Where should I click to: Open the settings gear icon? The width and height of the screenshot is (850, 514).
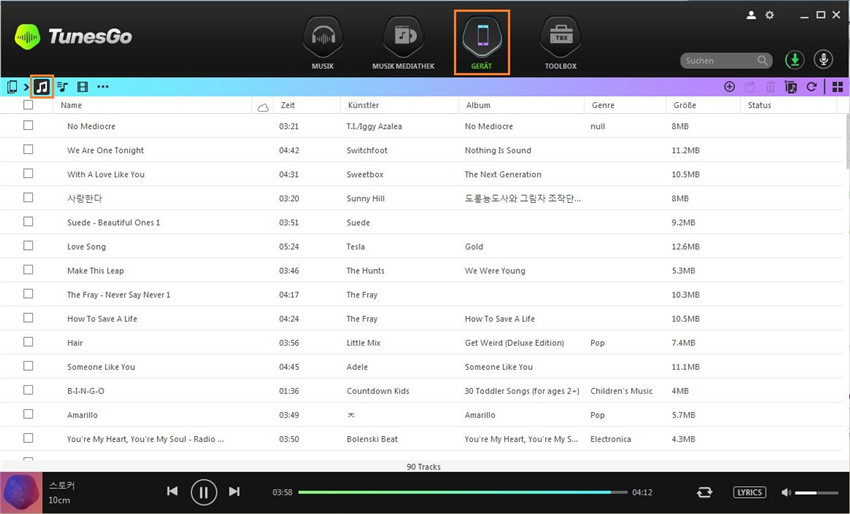769,15
